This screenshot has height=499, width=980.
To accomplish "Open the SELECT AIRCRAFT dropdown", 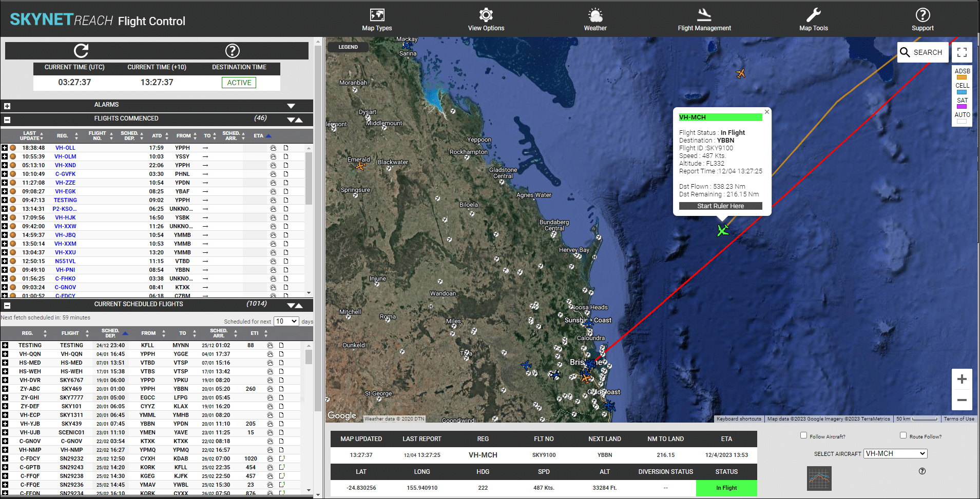I will pyautogui.click(x=895, y=453).
